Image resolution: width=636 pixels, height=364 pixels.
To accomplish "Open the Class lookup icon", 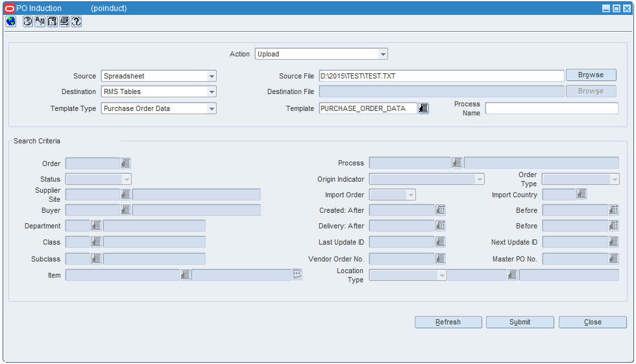I will (x=96, y=242).
